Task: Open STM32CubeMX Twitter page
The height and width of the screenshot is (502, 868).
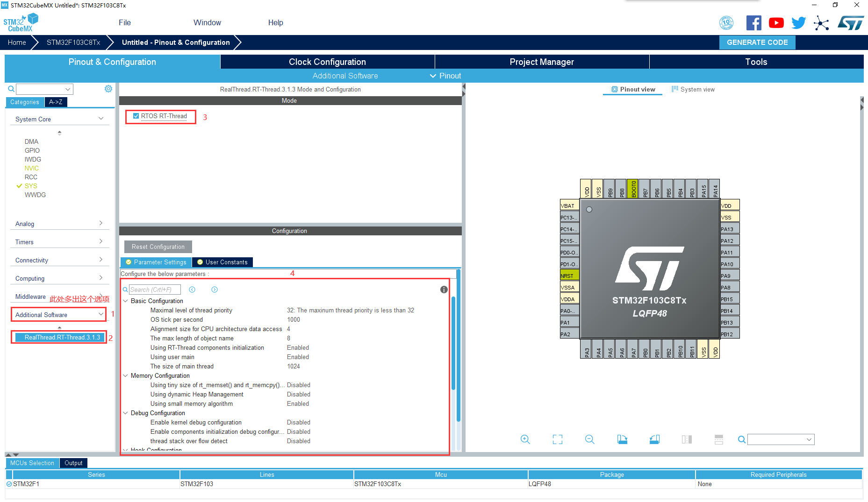Action: click(798, 22)
